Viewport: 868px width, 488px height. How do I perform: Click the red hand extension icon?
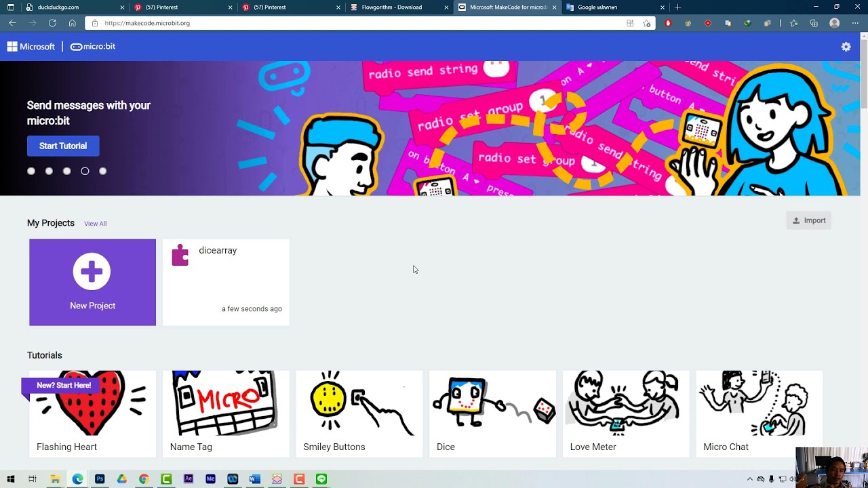(x=668, y=23)
